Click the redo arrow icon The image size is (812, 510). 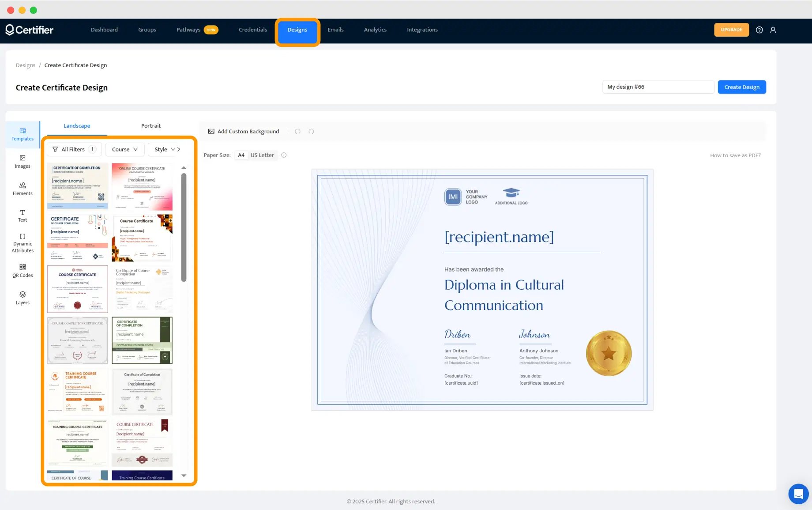[x=312, y=131]
